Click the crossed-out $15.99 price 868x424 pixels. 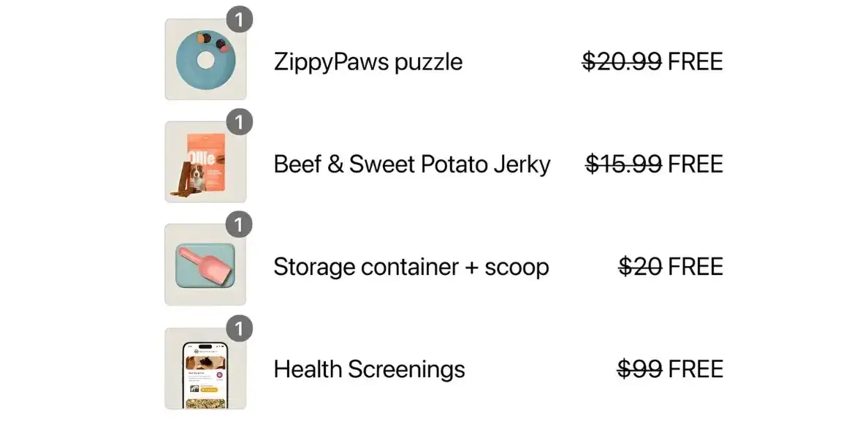pyautogui.click(x=624, y=164)
